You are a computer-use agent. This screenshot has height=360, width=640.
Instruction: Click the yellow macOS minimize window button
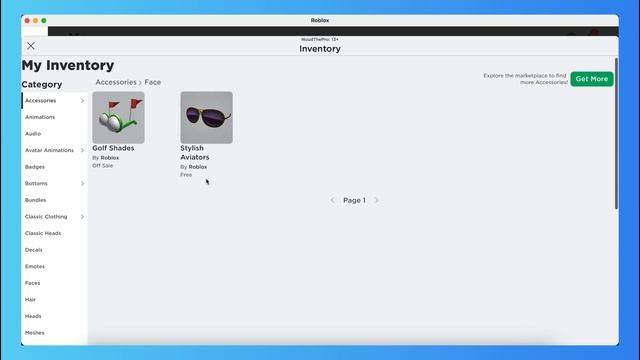pos(36,20)
